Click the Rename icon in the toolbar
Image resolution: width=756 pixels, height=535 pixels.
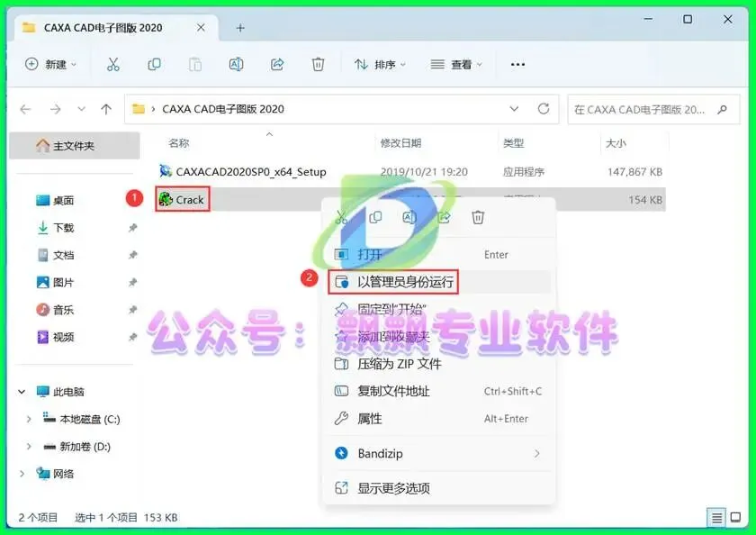click(x=236, y=64)
